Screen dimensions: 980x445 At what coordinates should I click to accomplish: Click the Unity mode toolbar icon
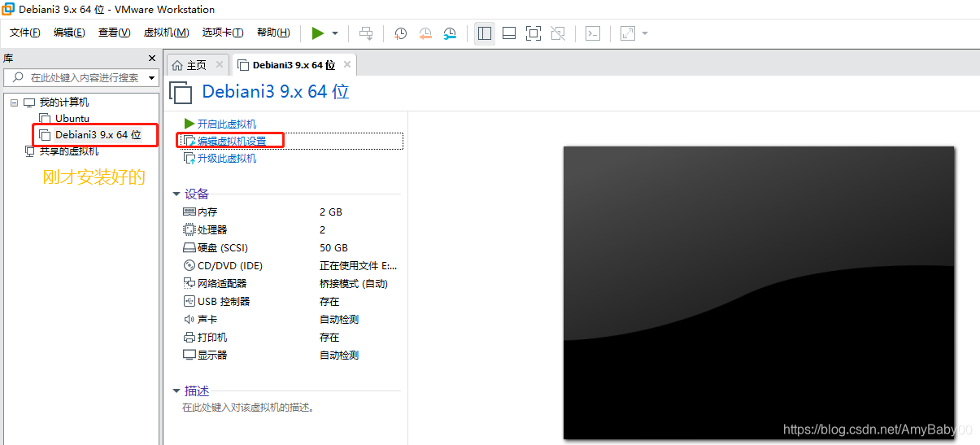(558, 33)
